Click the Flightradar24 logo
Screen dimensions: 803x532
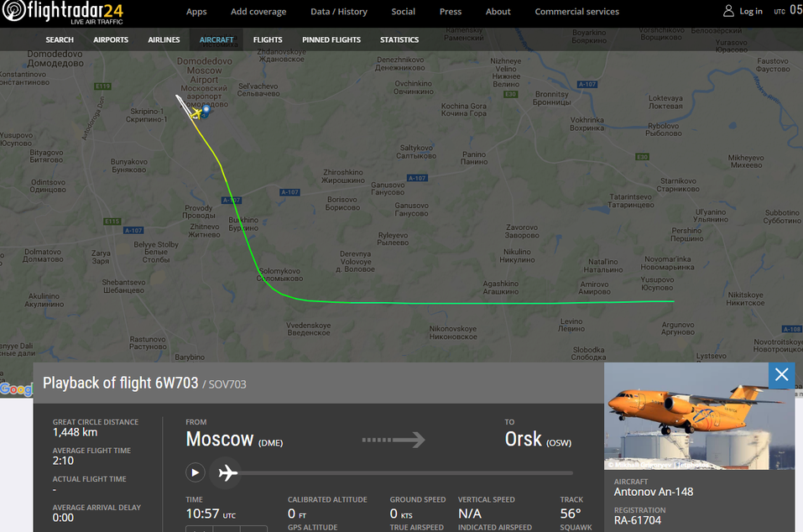pyautogui.click(x=63, y=13)
